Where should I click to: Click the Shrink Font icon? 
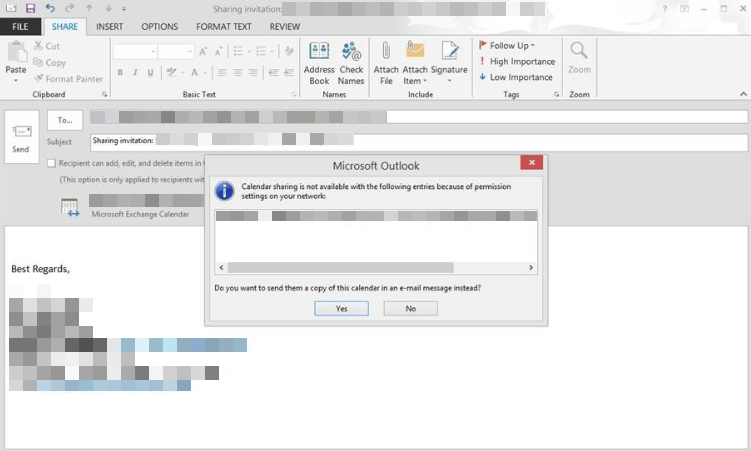[x=218, y=51]
